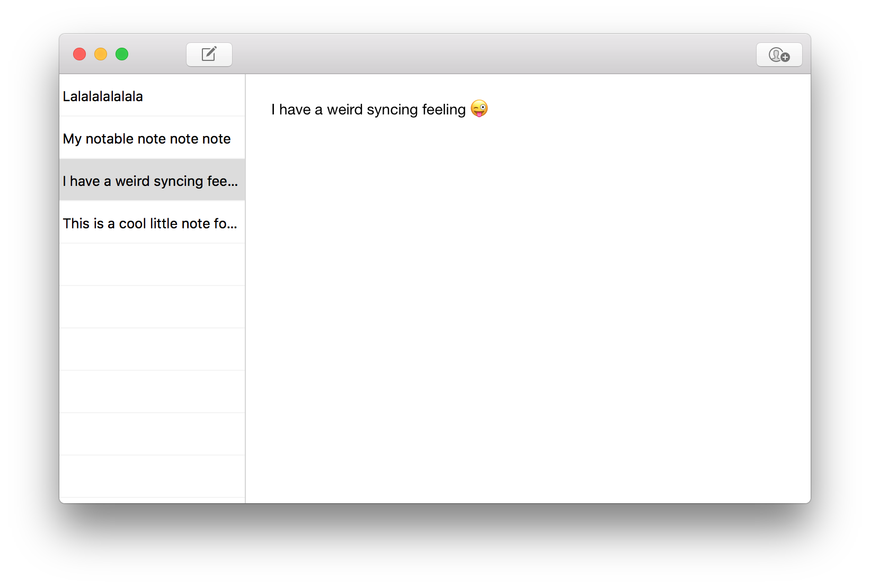The height and width of the screenshot is (588, 870).
Task: Open the add collaborator person icon
Action: click(779, 55)
